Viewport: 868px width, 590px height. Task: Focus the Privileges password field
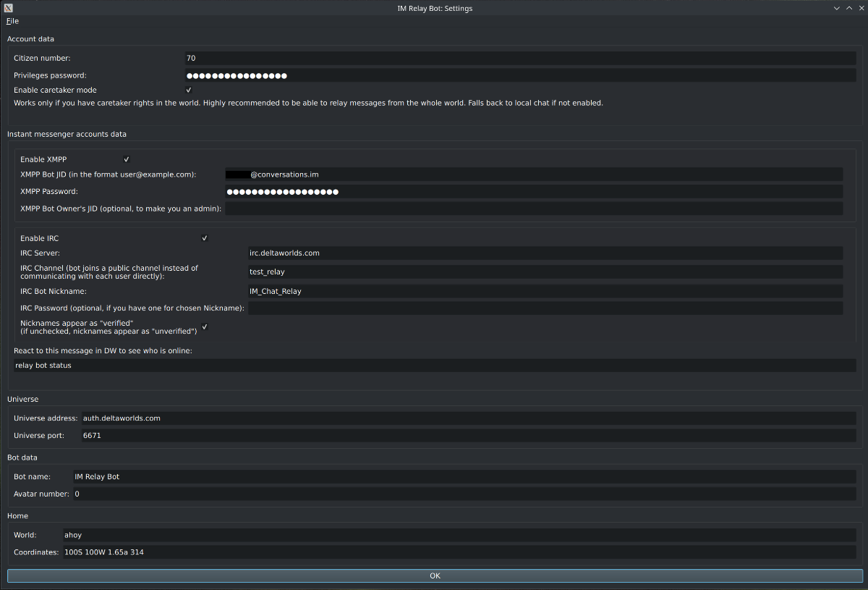520,75
